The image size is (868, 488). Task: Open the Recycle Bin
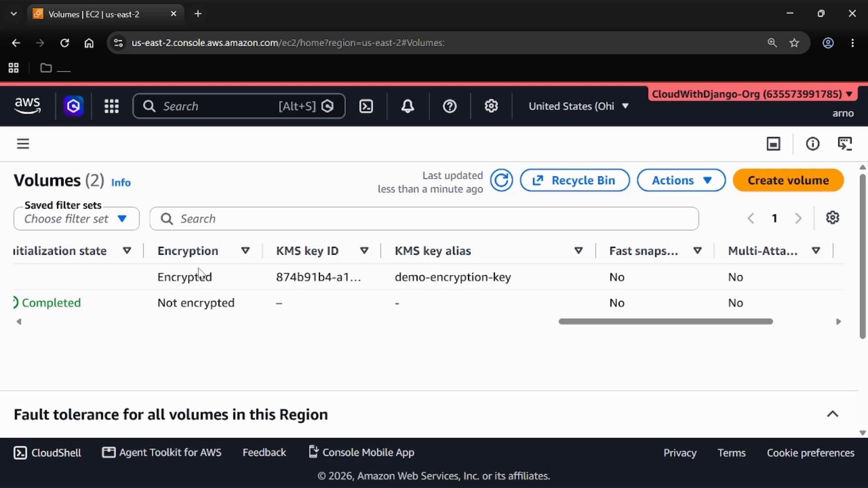[x=575, y=180]
